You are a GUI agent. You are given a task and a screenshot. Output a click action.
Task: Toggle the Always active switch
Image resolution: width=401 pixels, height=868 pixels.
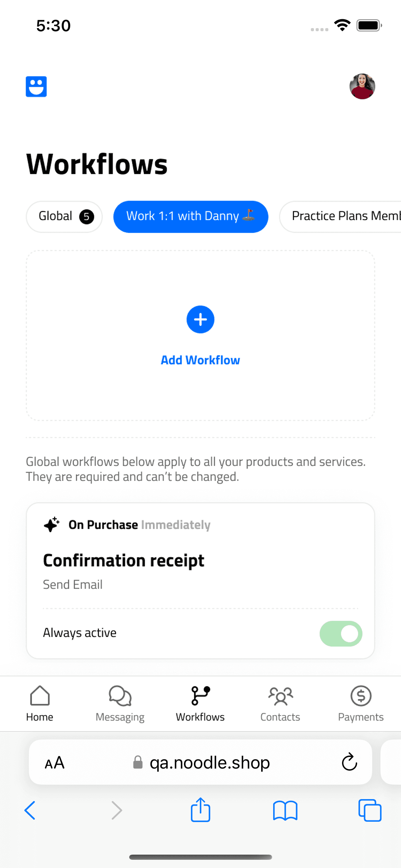coord(341,634)
